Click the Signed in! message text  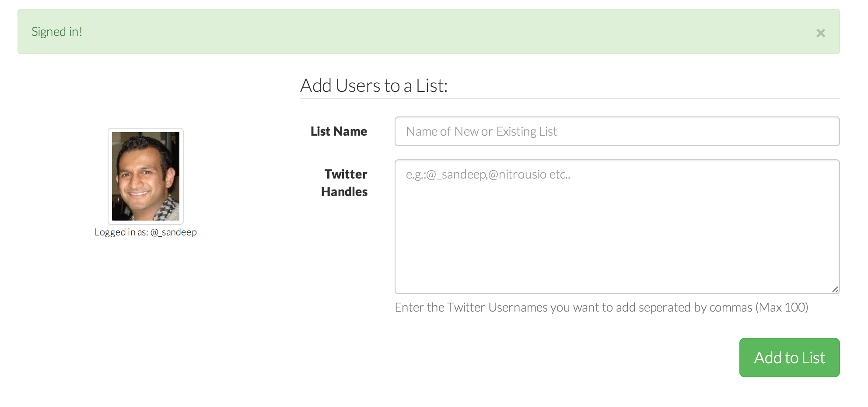(x=57, y=31)
